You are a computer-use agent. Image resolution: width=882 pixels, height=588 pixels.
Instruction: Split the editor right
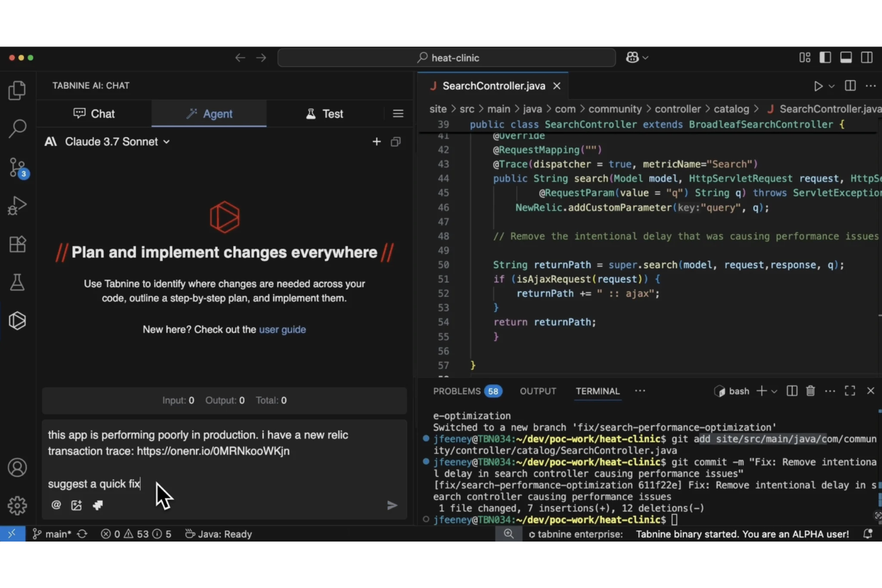(x=850, y=86)
